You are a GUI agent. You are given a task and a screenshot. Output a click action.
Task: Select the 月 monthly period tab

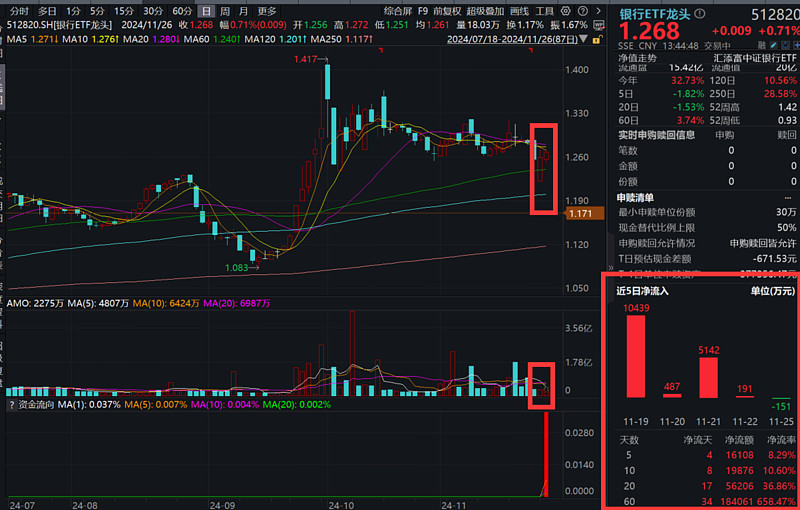point(243,11)
